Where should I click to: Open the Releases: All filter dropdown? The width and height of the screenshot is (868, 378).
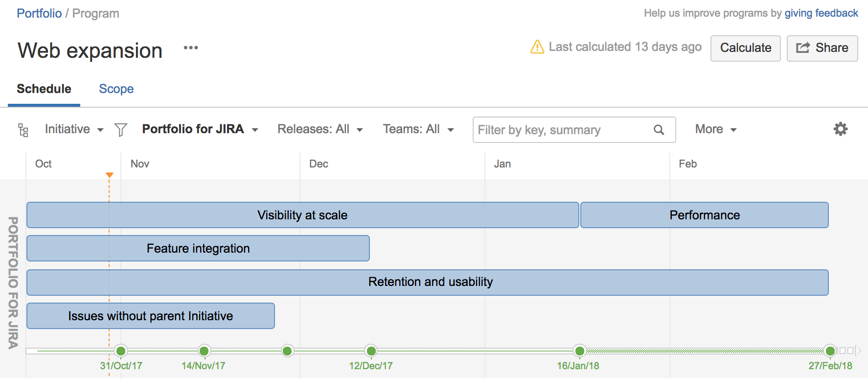click(x=320, y=129)
